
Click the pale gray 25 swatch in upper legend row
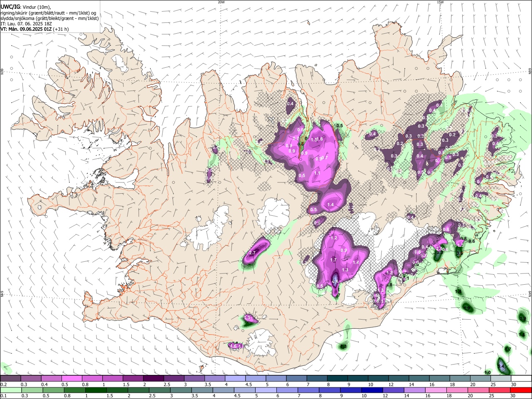coord(501,379)
